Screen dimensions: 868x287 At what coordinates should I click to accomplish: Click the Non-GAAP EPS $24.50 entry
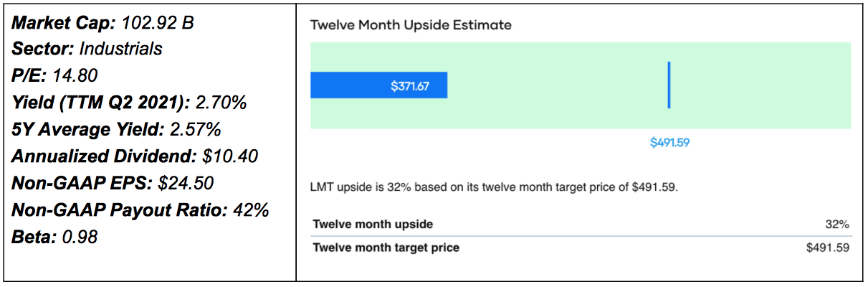point(113,182)
